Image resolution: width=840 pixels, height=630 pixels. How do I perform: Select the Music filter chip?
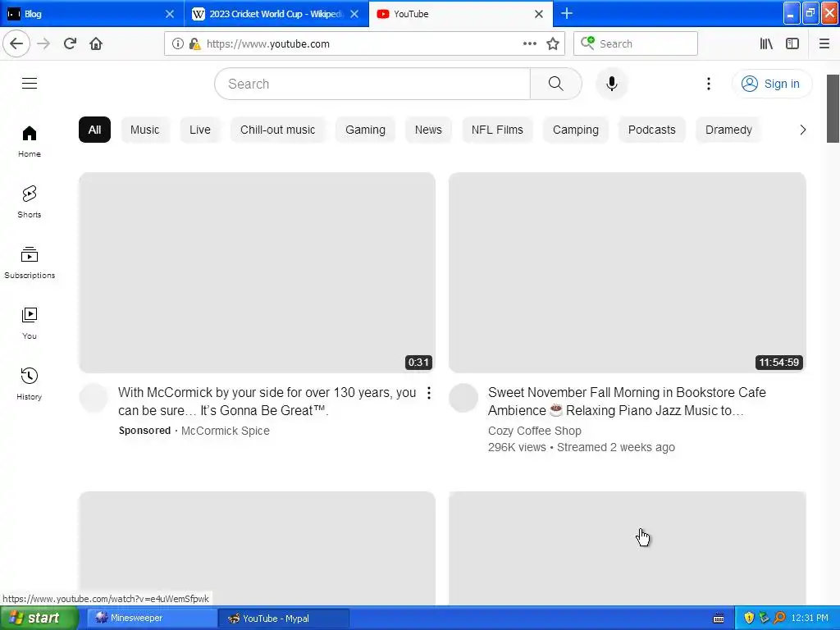coord(144,130)
